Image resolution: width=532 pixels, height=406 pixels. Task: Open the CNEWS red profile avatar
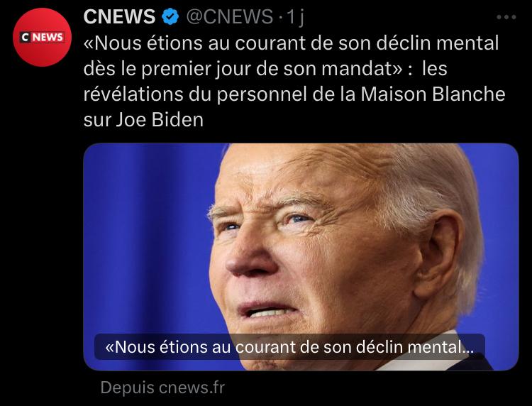coord(42,37)
